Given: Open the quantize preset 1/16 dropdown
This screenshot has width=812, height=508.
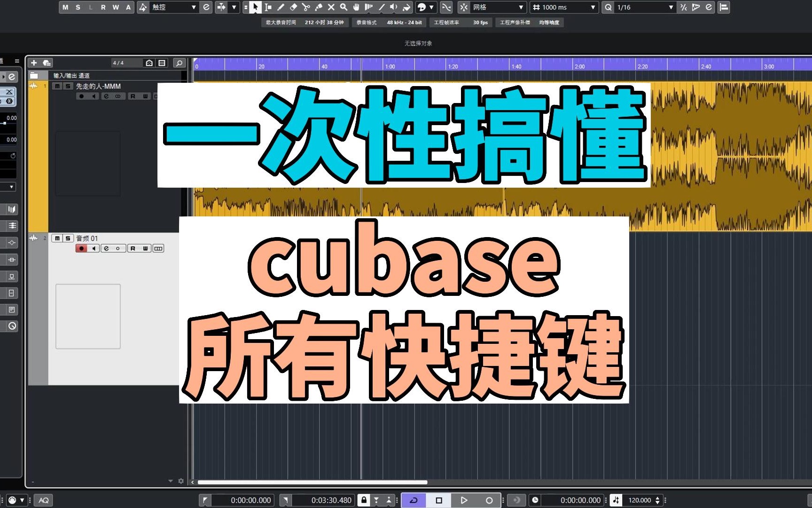Looking at the screenshot, I should [645, 7].
